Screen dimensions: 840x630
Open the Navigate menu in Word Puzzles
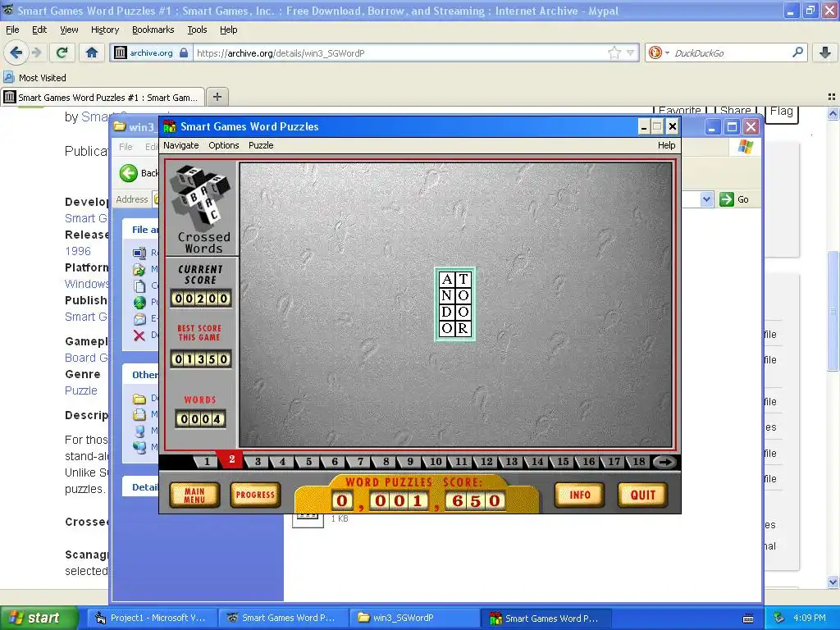pyautogui.click(x=181, y=145)
